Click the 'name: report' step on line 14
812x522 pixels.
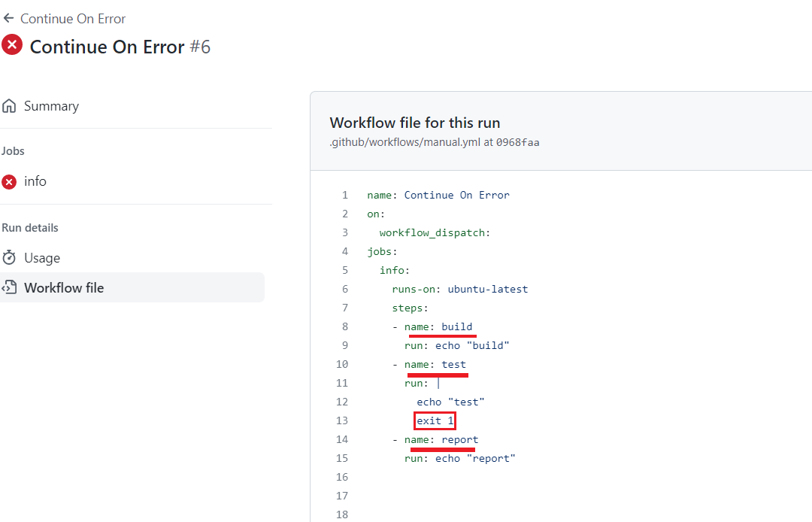click(x=441, y=439)
